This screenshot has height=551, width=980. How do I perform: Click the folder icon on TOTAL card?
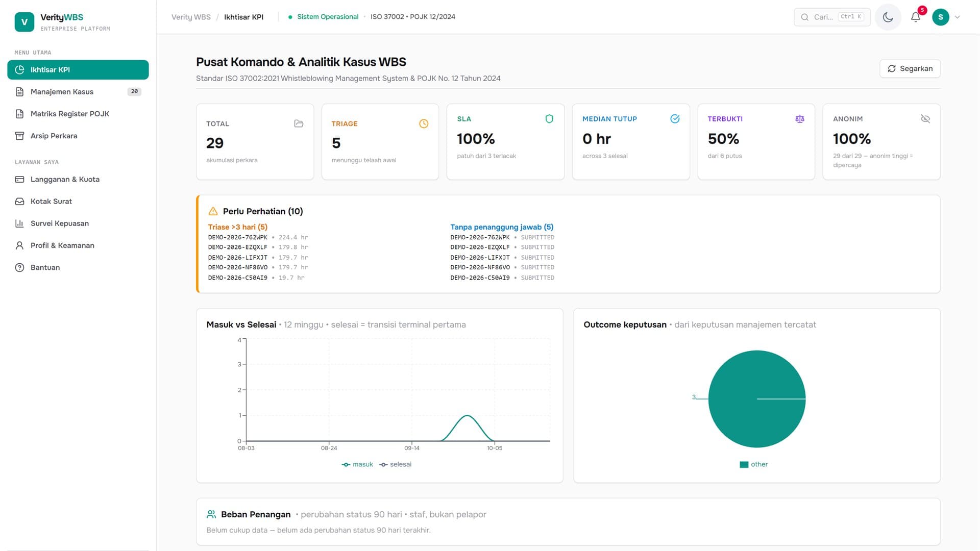[x=299, y=124]
